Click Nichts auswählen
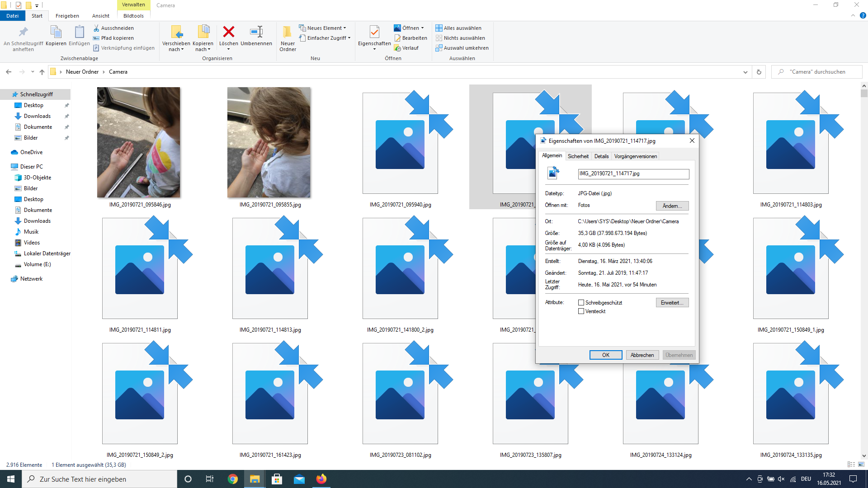 (x=460, y=38)
